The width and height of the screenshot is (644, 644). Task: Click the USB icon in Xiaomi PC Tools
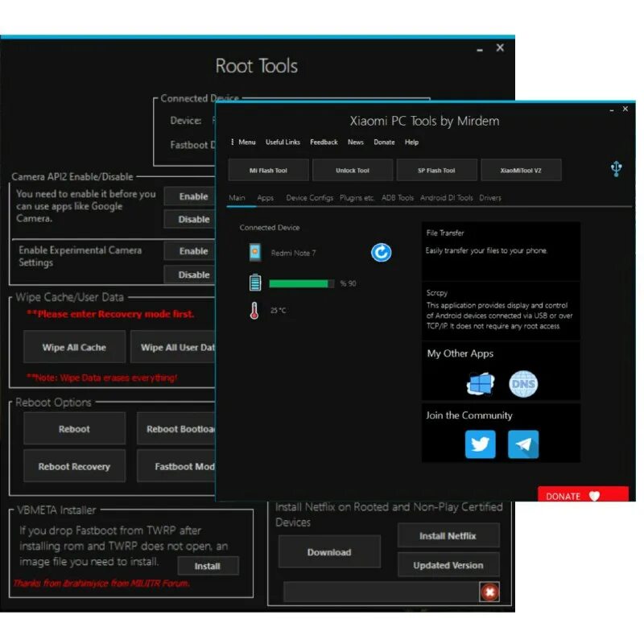pyautogui.click(x=616, y=168)
